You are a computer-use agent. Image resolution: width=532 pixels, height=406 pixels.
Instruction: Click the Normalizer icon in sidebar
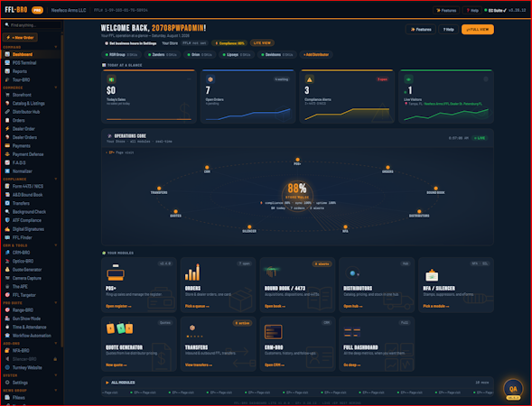7,171
